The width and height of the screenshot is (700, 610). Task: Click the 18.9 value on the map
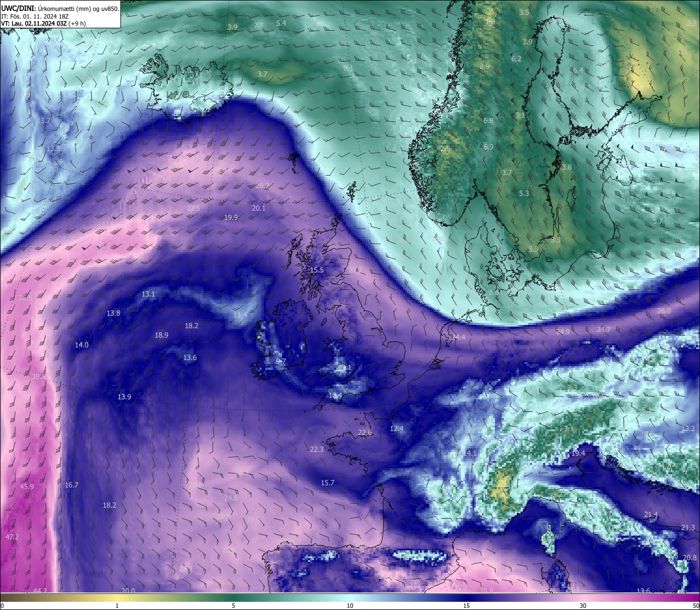pos(161,335)
